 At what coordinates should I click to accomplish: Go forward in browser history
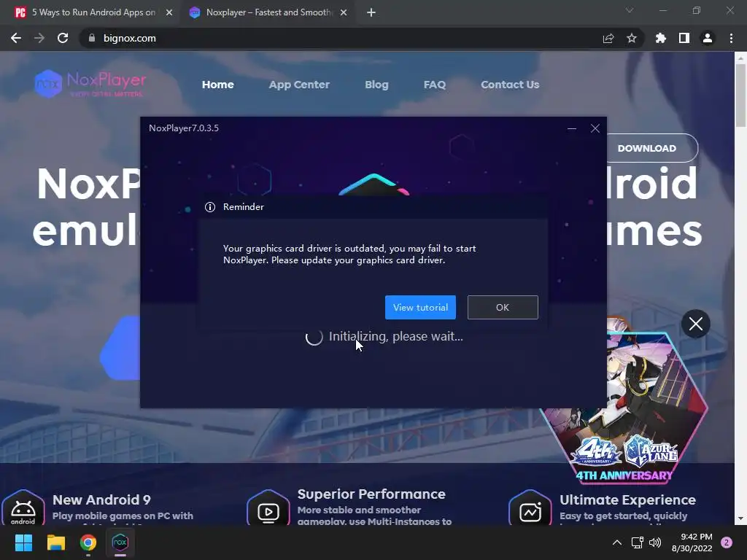click(x=39, y=38)
